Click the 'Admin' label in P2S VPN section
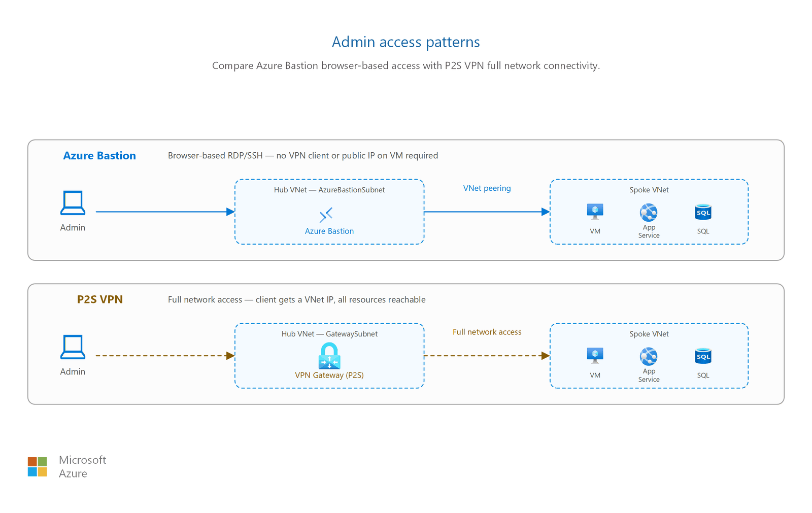The image size is (812, 513). pos(73,372)
